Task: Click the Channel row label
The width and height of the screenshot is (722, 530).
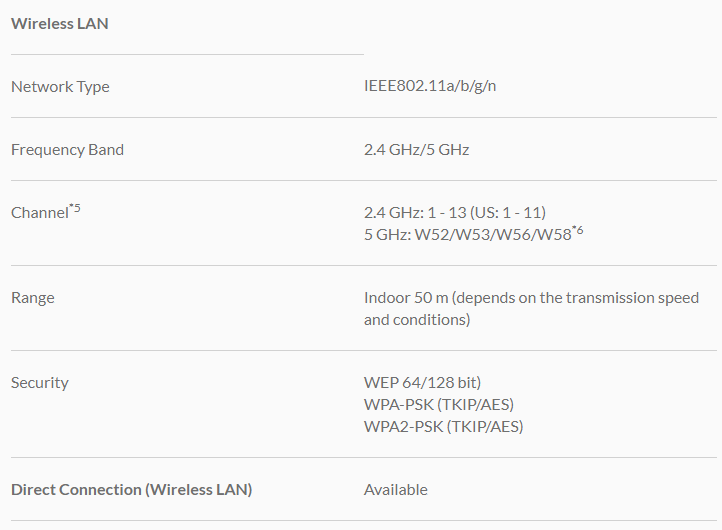Action: 39,213
